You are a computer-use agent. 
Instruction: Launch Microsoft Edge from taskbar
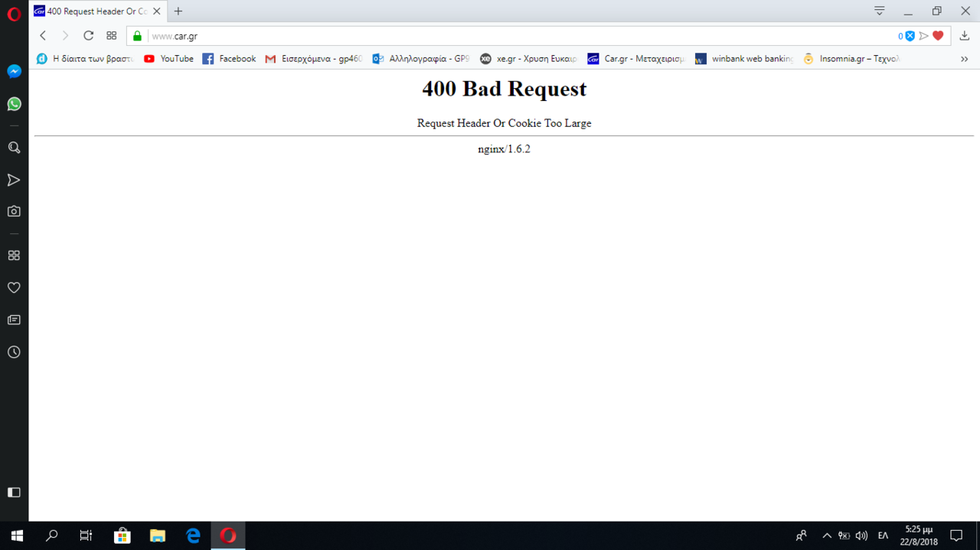(x=193, y=535)
